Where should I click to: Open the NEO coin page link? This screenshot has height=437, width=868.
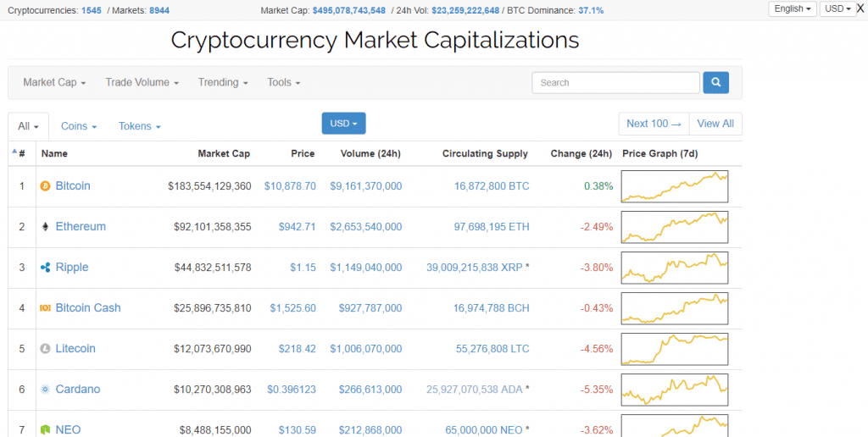tap(68, 430)
